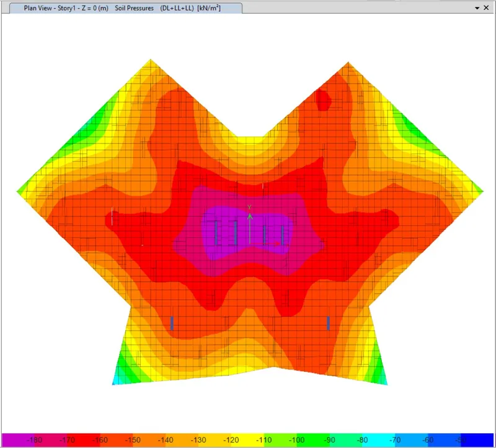This screenshot has width=496, height=448.
Task: Click the -90 label on the legend
Action: pyautogui.click(x=329, y=440)
